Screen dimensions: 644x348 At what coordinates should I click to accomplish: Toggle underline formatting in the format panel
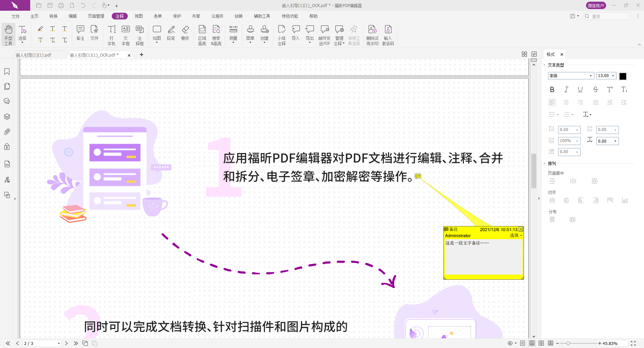(x=580, y=89)
